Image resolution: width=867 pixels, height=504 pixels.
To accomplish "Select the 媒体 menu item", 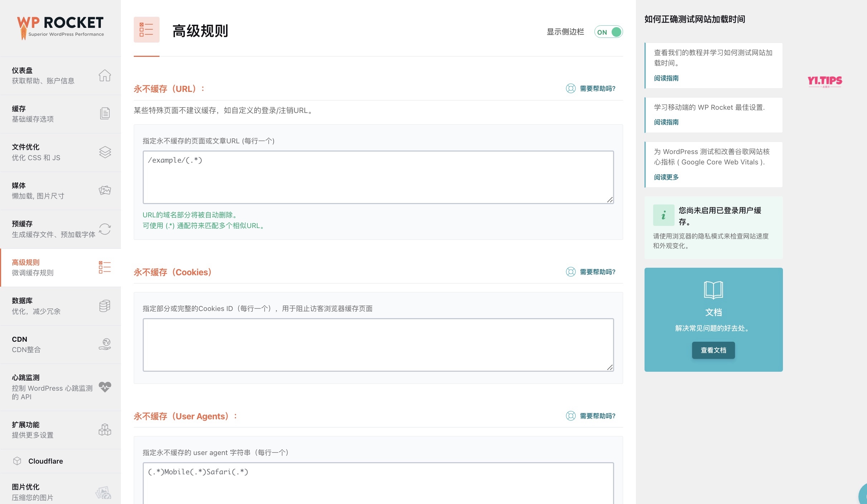I will click(x=60, y=191).
